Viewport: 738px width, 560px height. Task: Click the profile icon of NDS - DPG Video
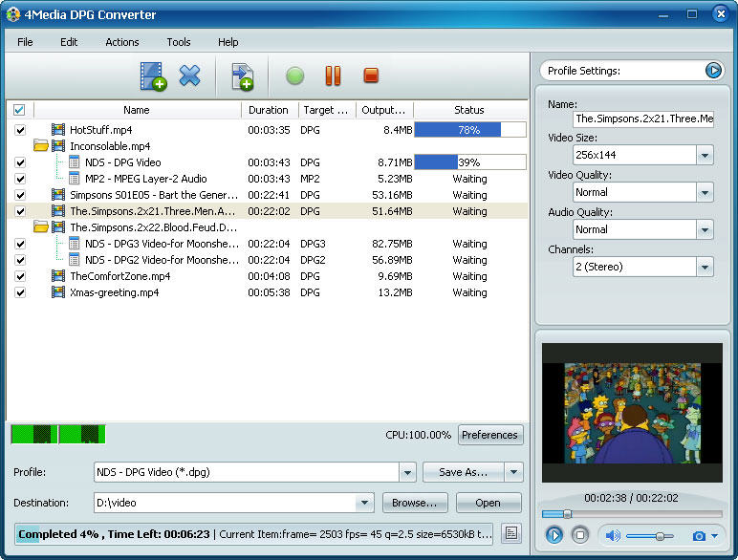[74, 162]
